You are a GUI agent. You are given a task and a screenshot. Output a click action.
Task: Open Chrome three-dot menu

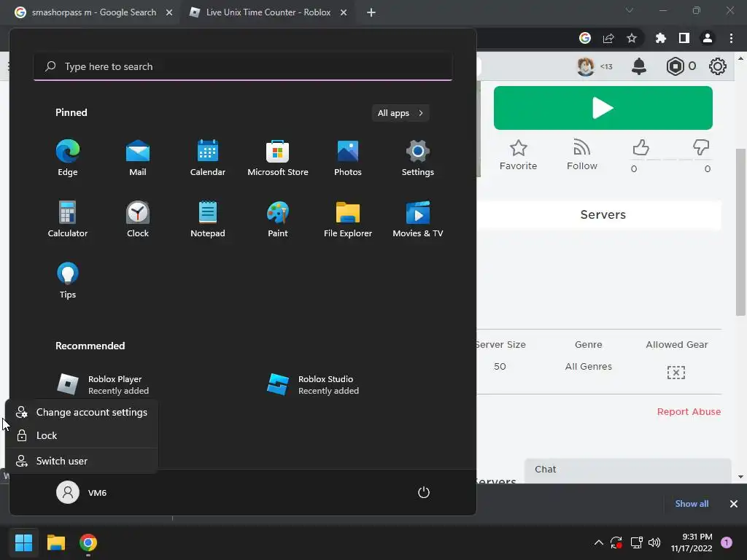point(731,38)
